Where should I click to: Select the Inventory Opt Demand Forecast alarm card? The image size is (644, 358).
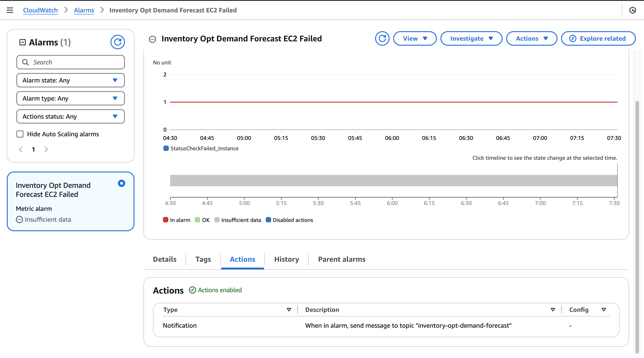click(x=71, y=202)
